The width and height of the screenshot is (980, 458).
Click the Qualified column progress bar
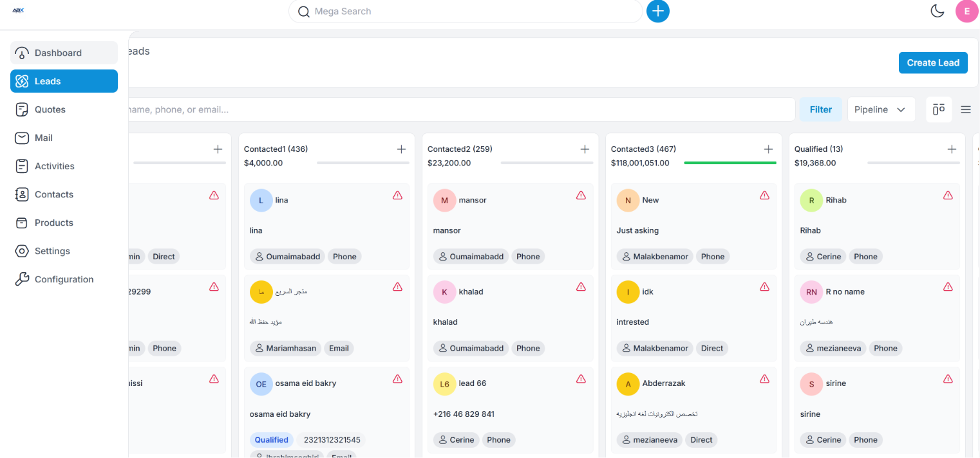pos(914,163)
